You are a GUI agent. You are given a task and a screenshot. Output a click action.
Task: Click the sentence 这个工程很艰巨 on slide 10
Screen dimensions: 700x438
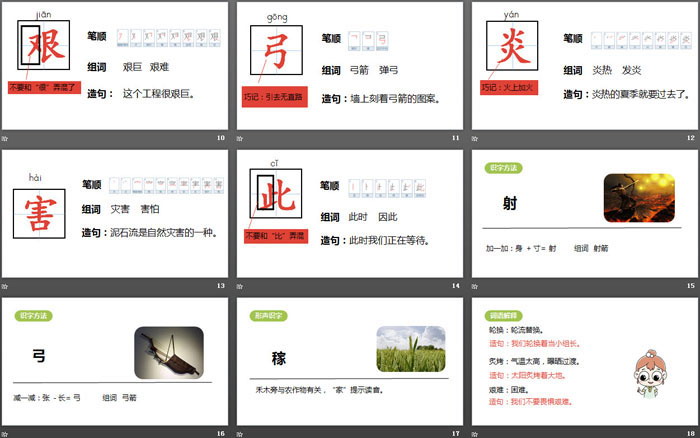156,95
